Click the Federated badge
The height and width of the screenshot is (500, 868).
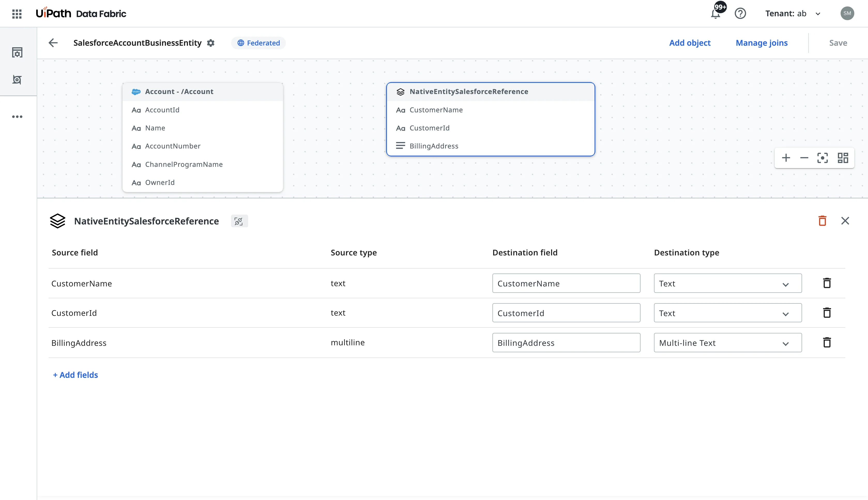[x=258, y=43]
